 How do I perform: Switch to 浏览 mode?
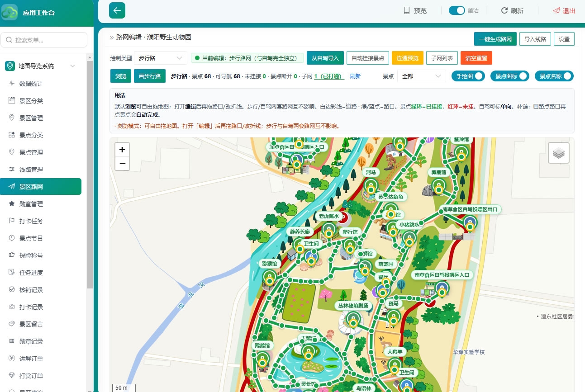pyautogui.click(x=121, y=76)
